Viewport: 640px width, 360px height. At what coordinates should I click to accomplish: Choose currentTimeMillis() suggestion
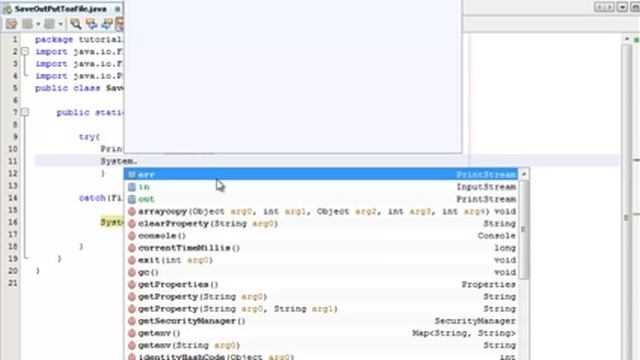(x=321, y=248)
